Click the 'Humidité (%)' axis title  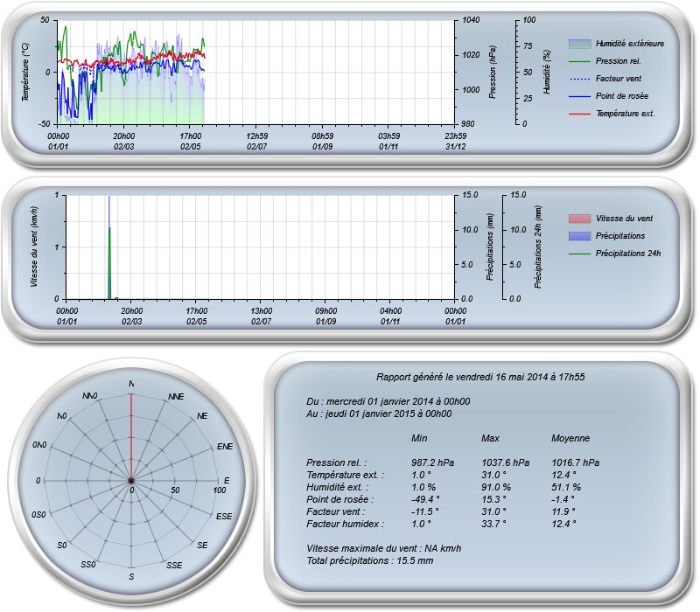point(547,72)
